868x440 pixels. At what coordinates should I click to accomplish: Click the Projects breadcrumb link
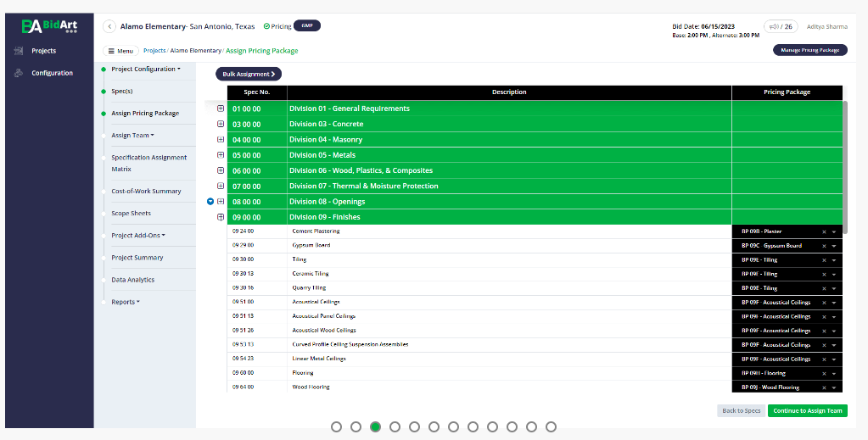(x=154, y=50)
